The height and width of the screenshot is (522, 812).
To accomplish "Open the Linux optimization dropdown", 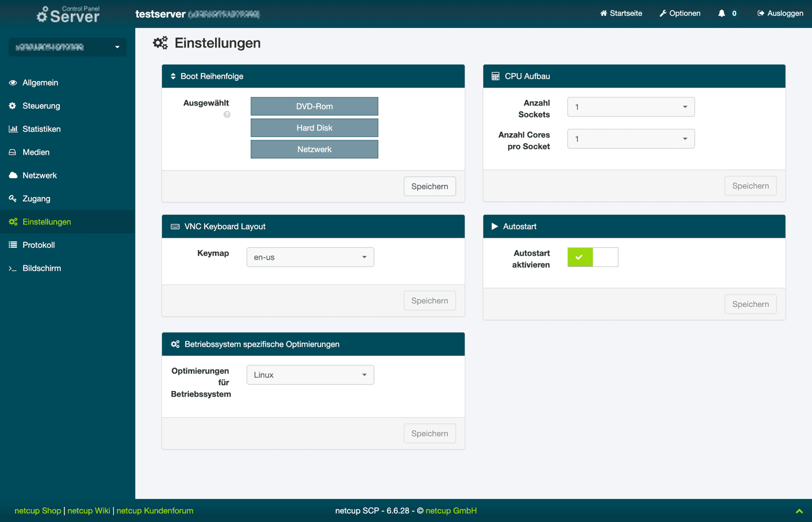I will pos(310,375).
